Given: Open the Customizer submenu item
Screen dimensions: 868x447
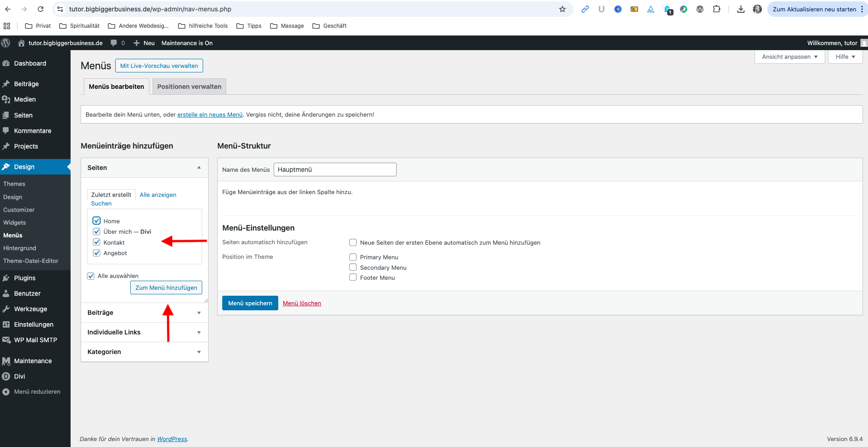Looking at the screenshot, I should [x=19, y=210].
